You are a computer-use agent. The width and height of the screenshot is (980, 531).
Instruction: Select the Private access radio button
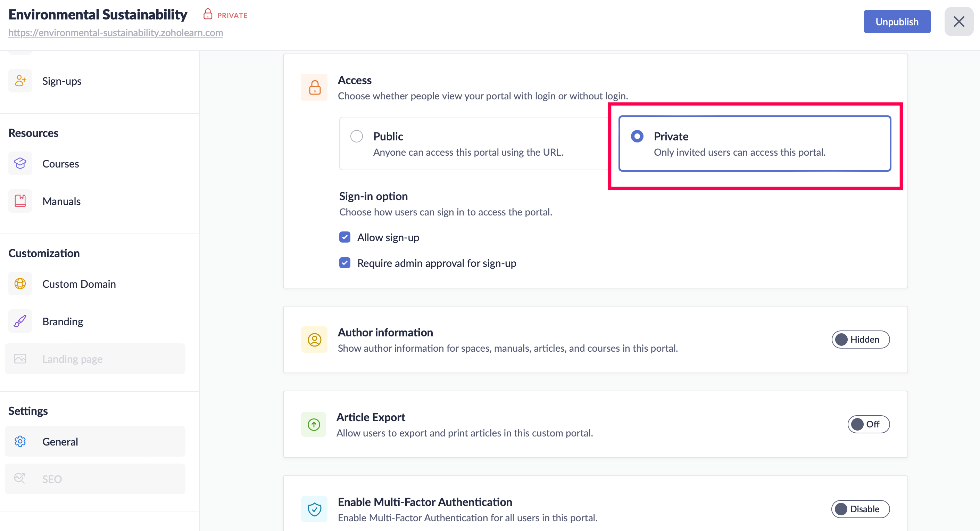coord(637,136)
